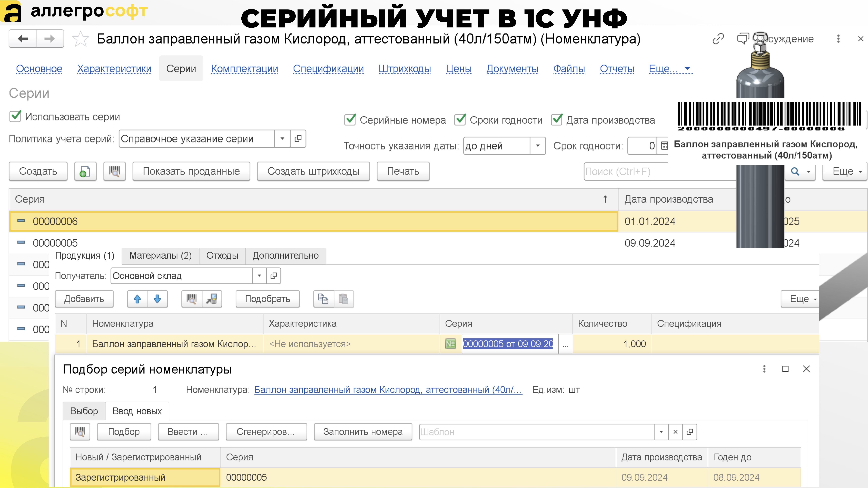Viewport: 868px width, 488px height.
Task: Open search options dropdown arrow
Action: 808,172
